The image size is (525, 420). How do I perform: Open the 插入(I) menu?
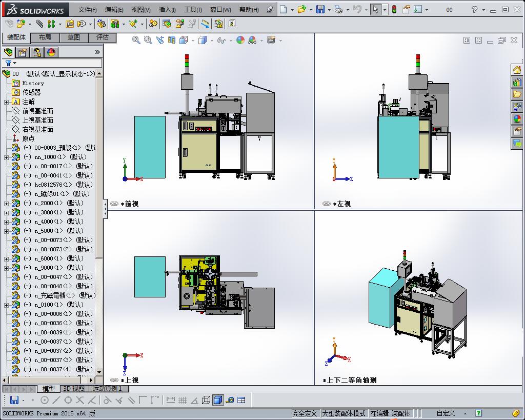[x=167, y=10]
